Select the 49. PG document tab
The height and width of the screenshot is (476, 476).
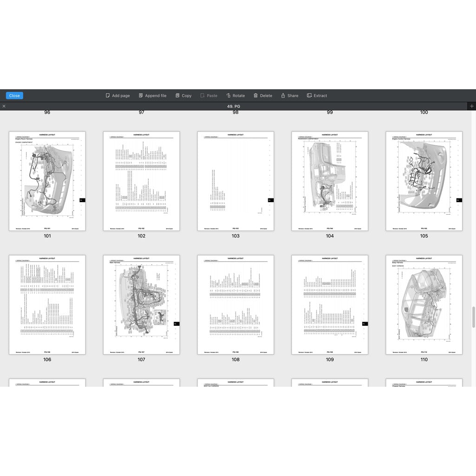[233, 106]
